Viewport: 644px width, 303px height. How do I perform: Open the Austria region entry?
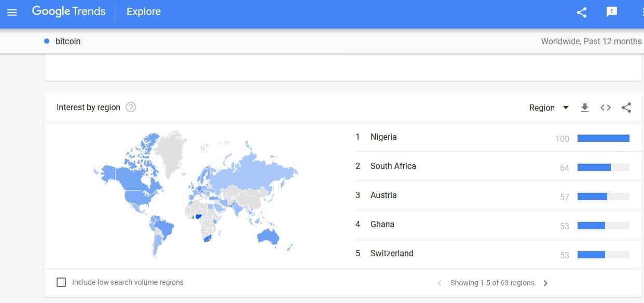pyautogui.click(x=383, y=195)
